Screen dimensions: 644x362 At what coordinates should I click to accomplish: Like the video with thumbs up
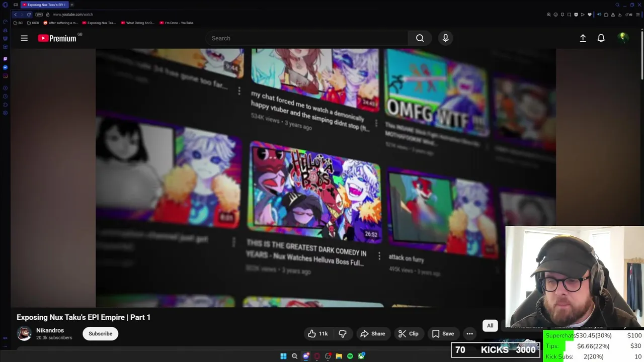[318, 333]
